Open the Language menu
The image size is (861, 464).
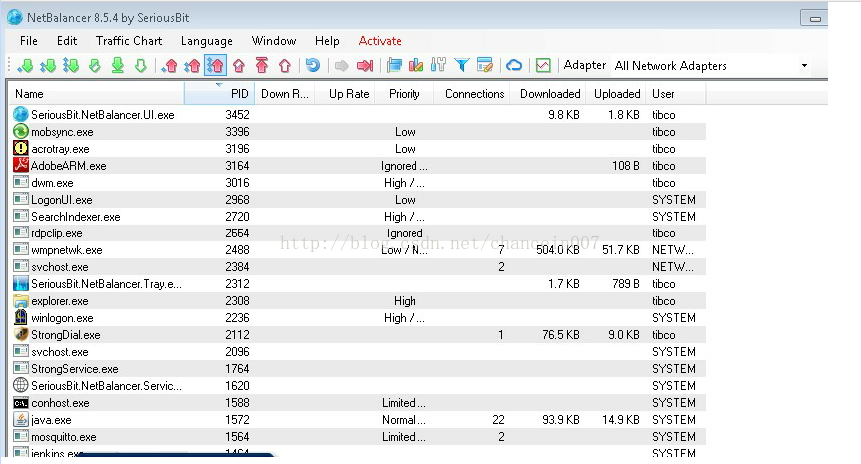[206, 41]
